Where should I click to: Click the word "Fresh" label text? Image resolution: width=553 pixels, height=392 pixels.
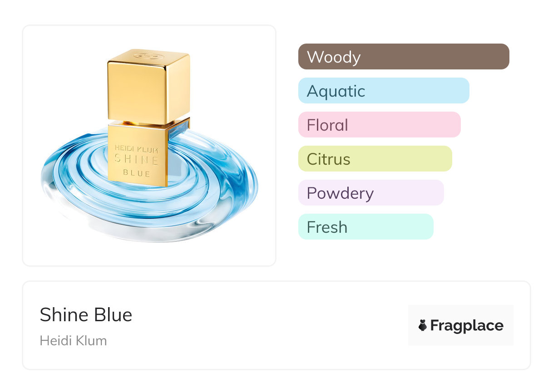(x=327, y=227)
